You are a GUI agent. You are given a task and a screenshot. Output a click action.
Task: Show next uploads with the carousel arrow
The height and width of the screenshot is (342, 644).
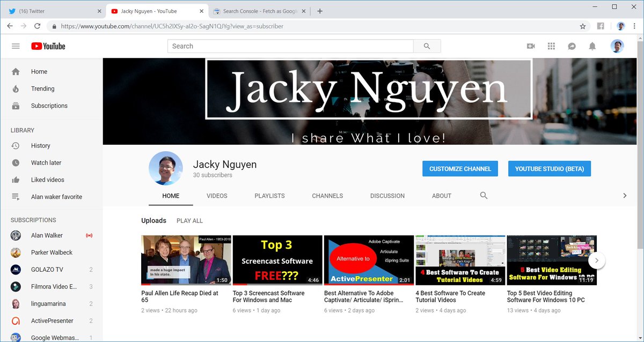click(597, 261)
